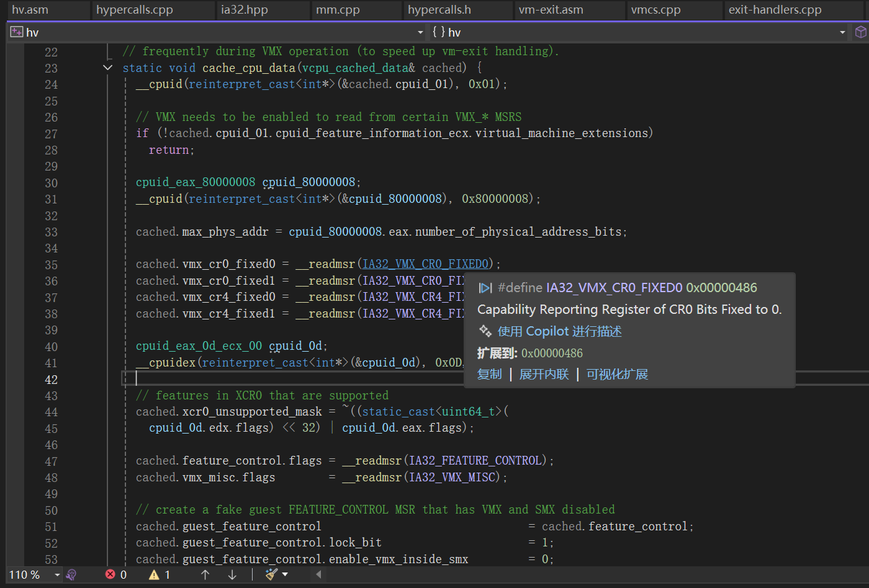Screen dimensions: 869x588
Task: Expand the code cleanup profile dropdown arrow
Action: click(285, 575)
